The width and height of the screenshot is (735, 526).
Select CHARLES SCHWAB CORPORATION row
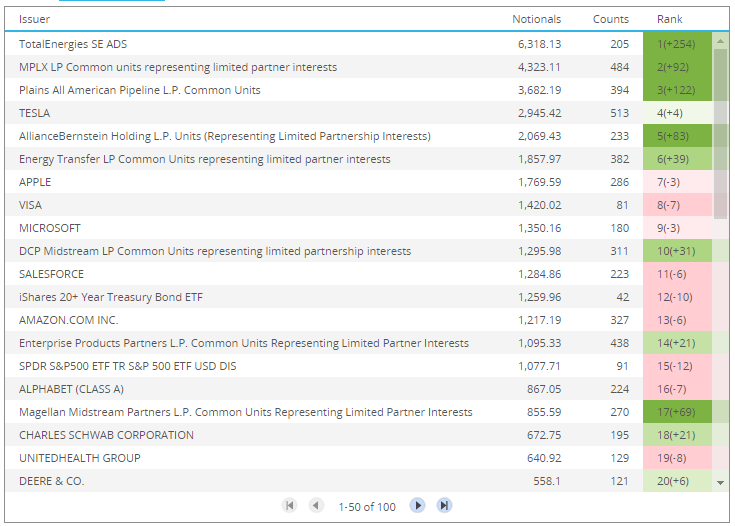[x=359, y=435]
